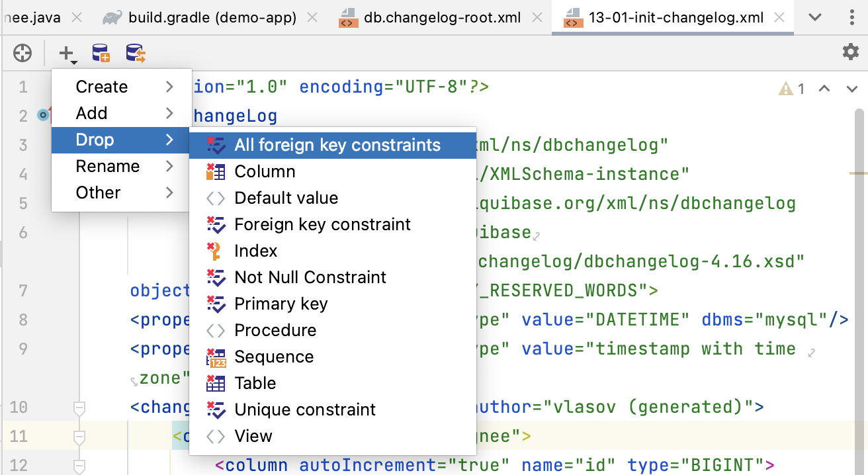Collapse code fold on line 11
Screen dimensions: 868x475
click(79, 436)
